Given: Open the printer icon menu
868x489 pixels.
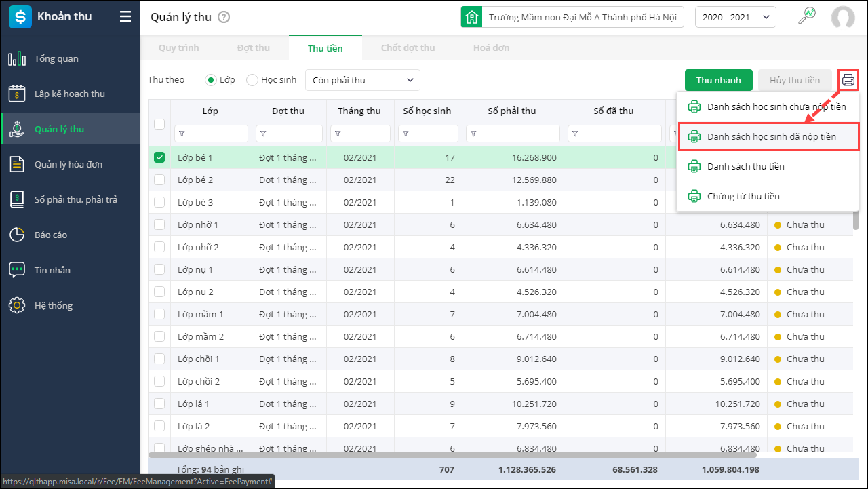Looking at the screenshot, I should click(x=848, y=80).
